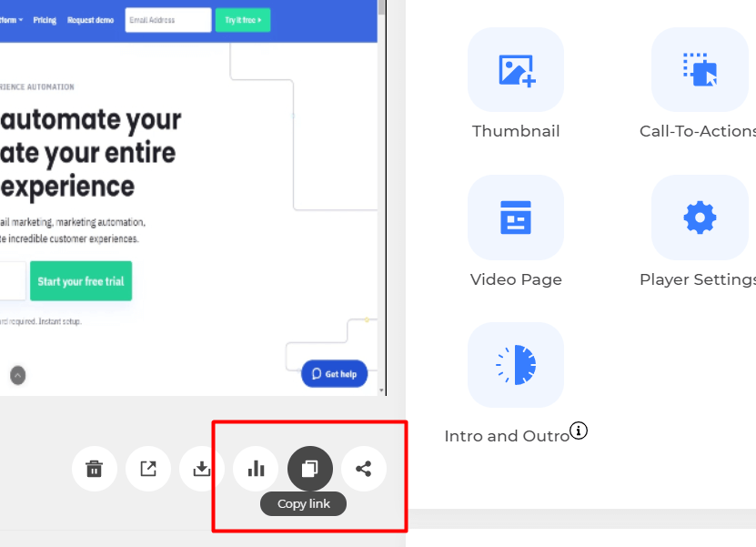The width and height of the screenshot is (756, 547).
Task: Open Player Settings gear tile
Action: (x=699, y=218)
